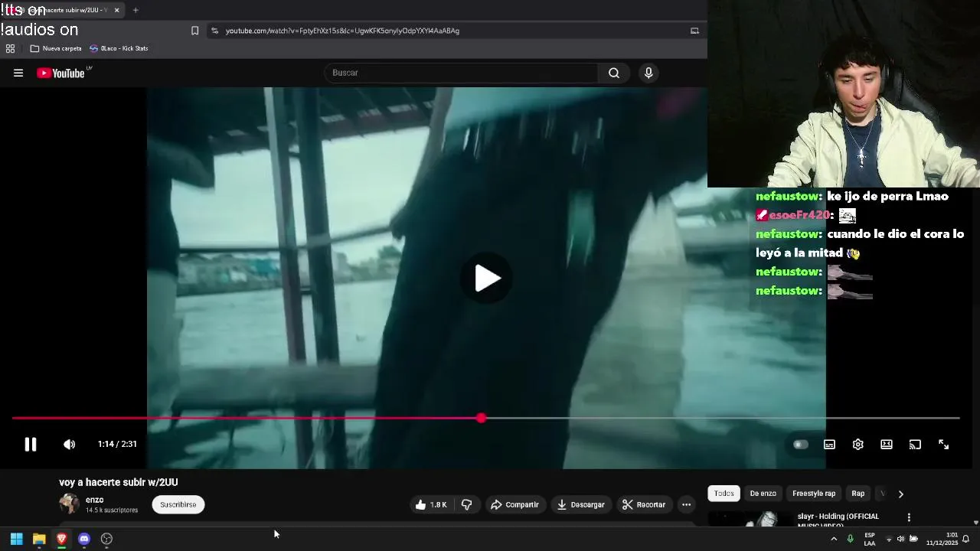The height and width of the screenshot is (551, 980).
Task: Open options menu for slayr - Holding video
Action: [909, 517]
